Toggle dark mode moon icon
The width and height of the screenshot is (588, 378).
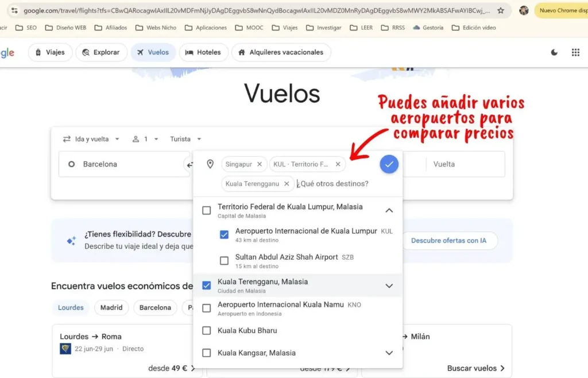tap(554, 52)
